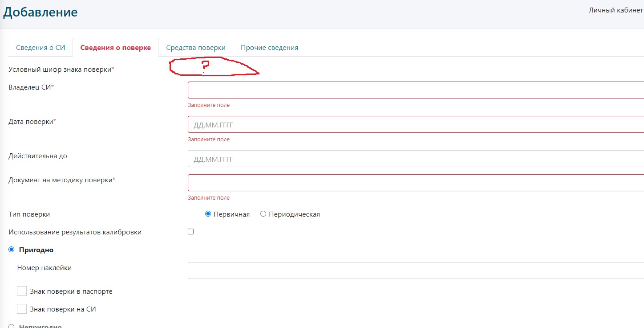
Task: Open the Личный кабинет link
Action: coord(616,10)
